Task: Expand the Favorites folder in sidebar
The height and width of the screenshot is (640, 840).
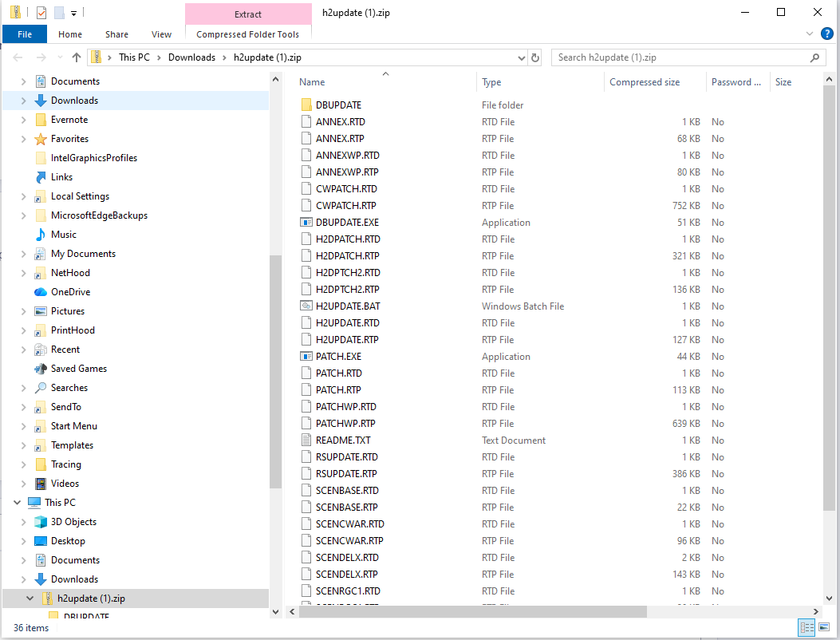Action: [23, 139]
